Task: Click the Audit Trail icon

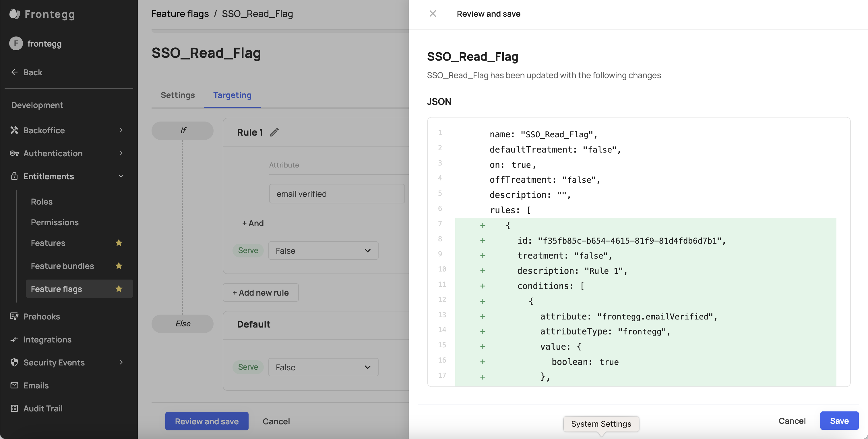Action: coord(14,408)
